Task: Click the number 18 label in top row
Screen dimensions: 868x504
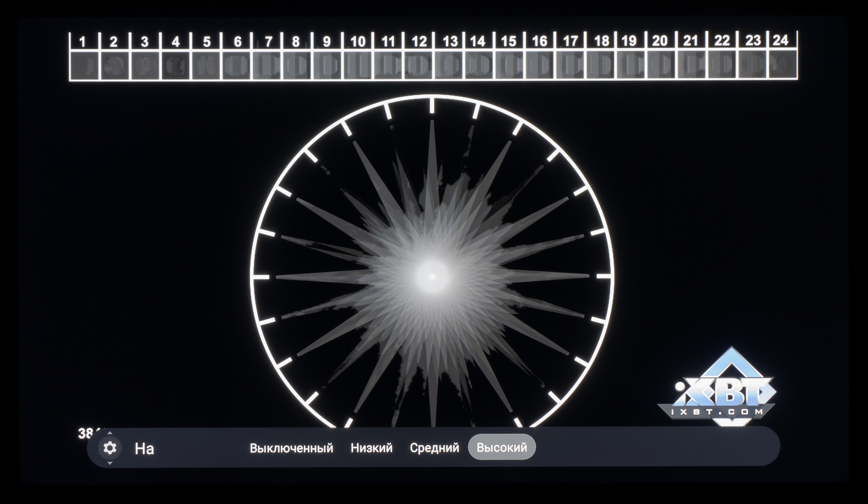Action: click(x=601, y=41)
